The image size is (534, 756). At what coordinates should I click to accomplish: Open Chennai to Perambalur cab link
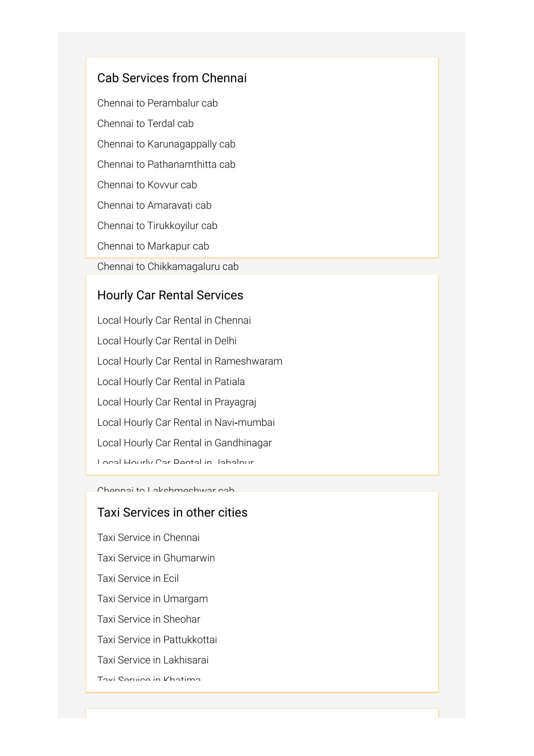(157, 103)
